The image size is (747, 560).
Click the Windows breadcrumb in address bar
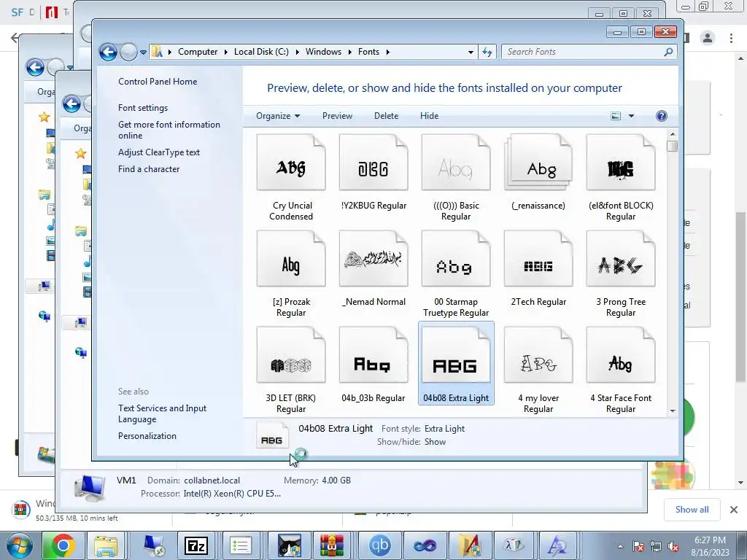pos(323,52)
